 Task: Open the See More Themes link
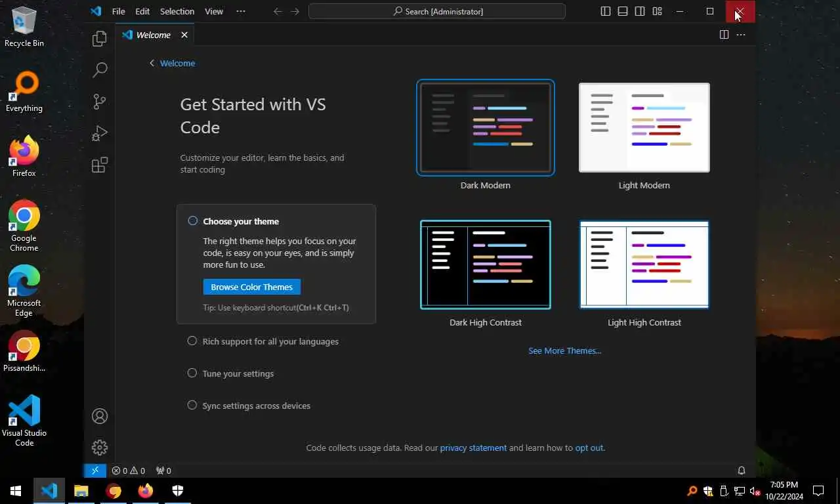coord(565,350)
